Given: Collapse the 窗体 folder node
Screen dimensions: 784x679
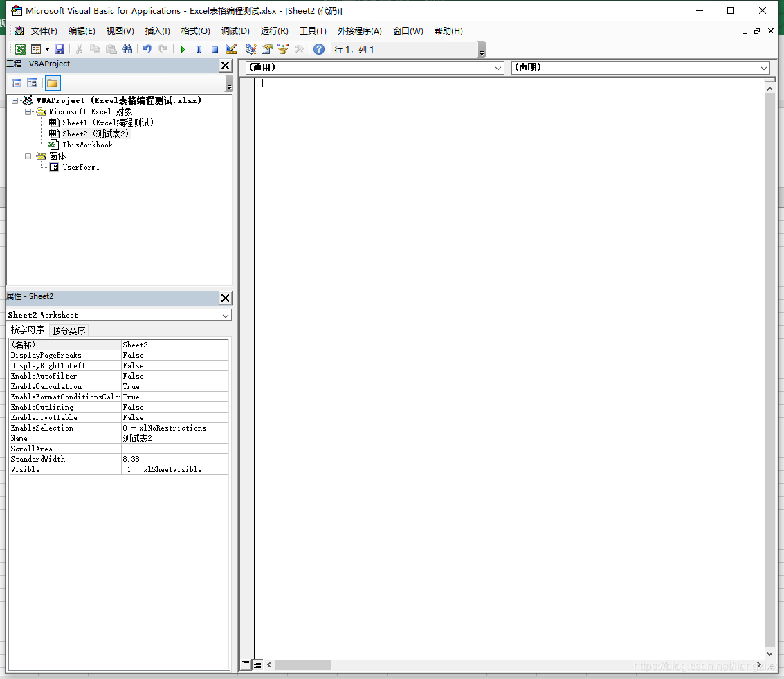Looking at the screenshot, I should pos(28,156).
